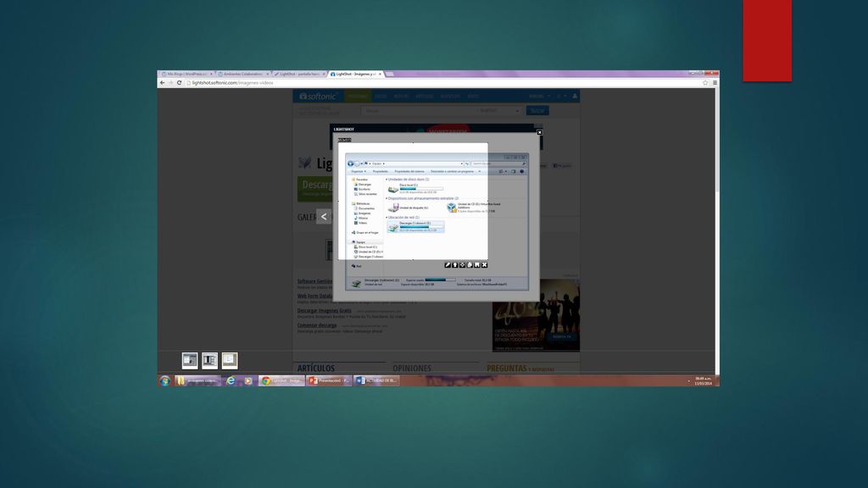Open the Chrome menu icon
The image size is (868, 488).
715,82
